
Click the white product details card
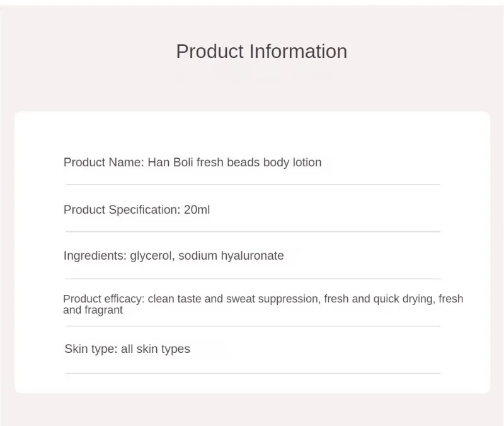click(x=253, y=252)
